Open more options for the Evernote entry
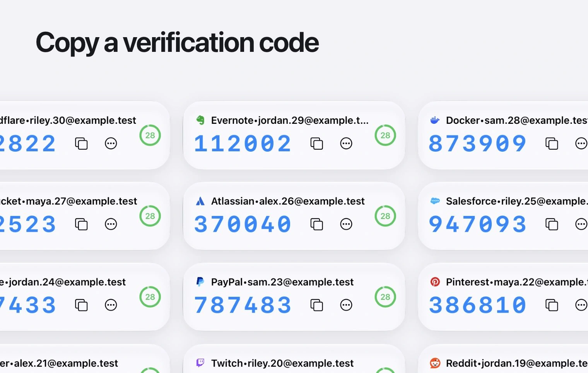 point(346,144)
